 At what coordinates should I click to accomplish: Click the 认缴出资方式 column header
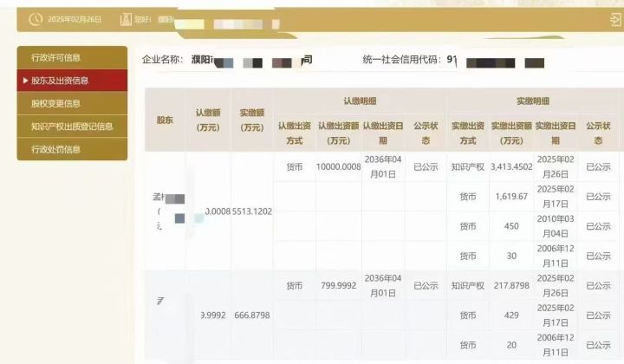coord(295,133)
